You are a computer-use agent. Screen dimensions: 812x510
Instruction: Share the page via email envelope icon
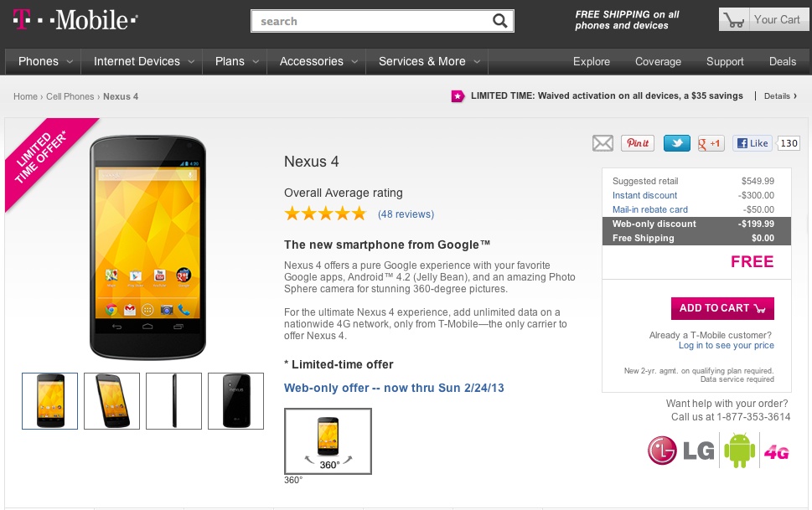tap(603, 143)
